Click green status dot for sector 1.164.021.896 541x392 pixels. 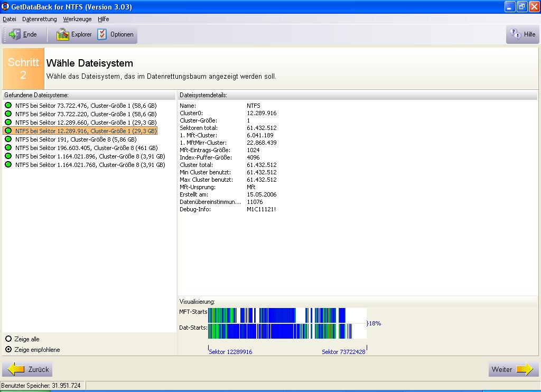click(8, 156)
